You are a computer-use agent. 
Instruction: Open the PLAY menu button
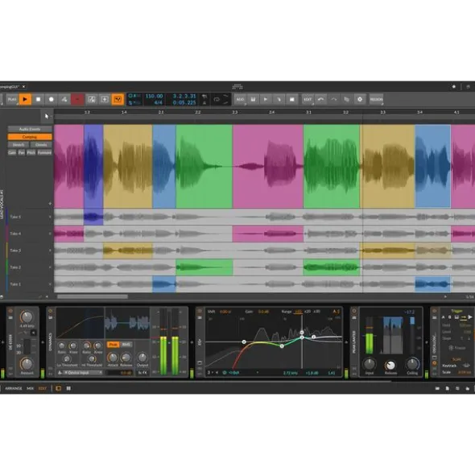point(12,99)
